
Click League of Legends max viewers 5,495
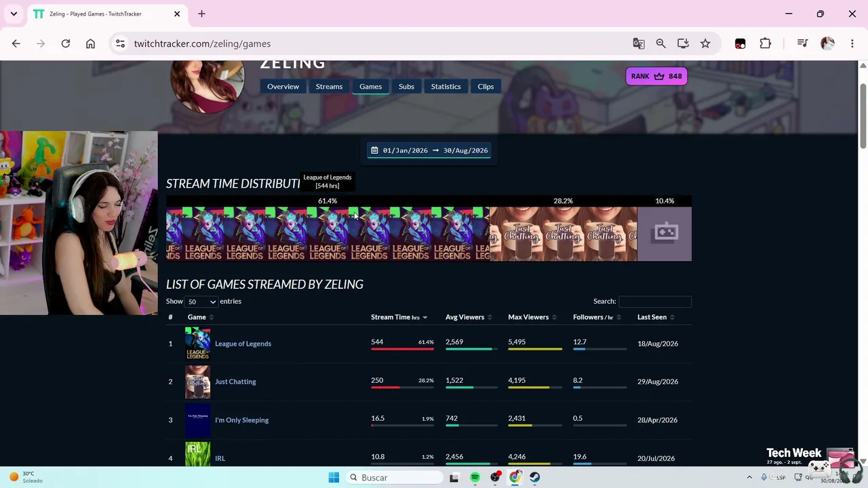tap(517, 342)
